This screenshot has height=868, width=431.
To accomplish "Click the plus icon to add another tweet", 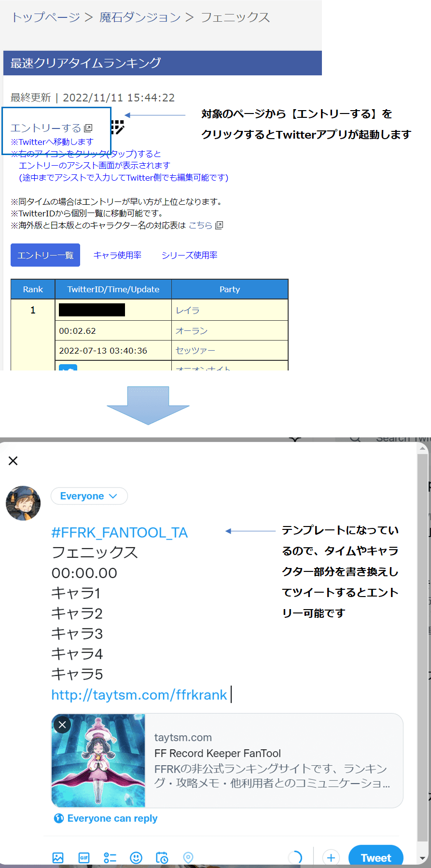I will tap(331, 857).
